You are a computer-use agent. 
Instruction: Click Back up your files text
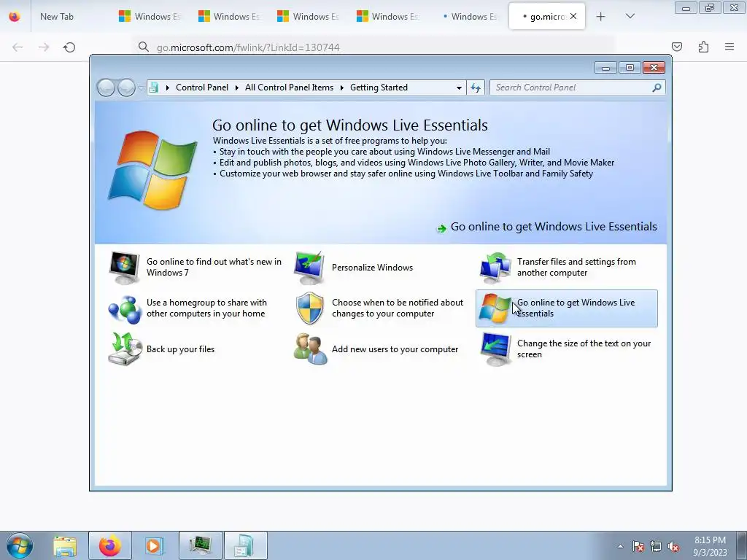(x=181, y=349)
